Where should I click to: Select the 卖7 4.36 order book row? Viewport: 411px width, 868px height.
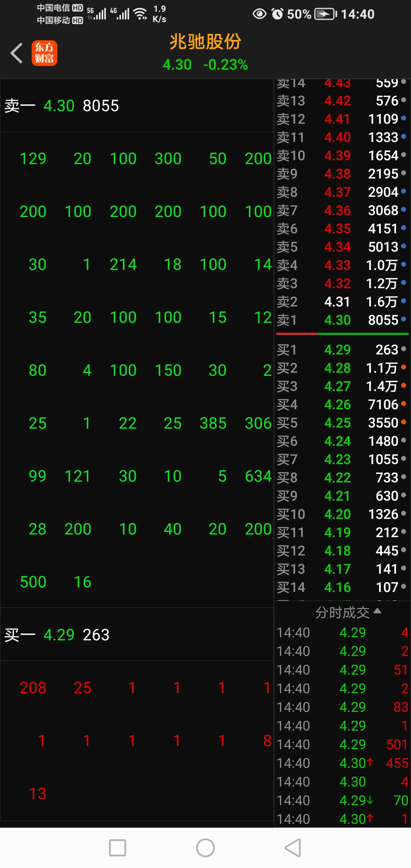tap(342, 210)
